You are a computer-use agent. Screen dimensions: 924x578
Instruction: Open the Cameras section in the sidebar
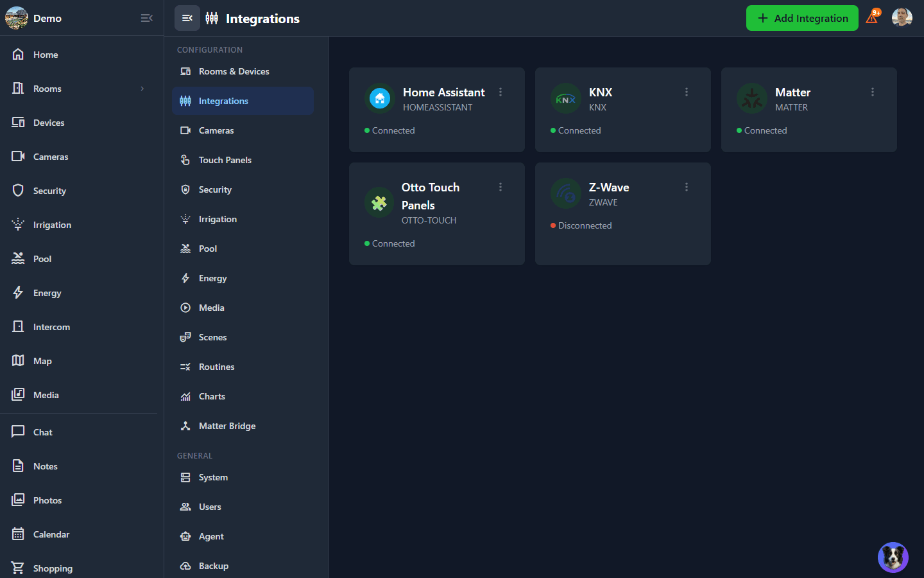click(49, 156)
